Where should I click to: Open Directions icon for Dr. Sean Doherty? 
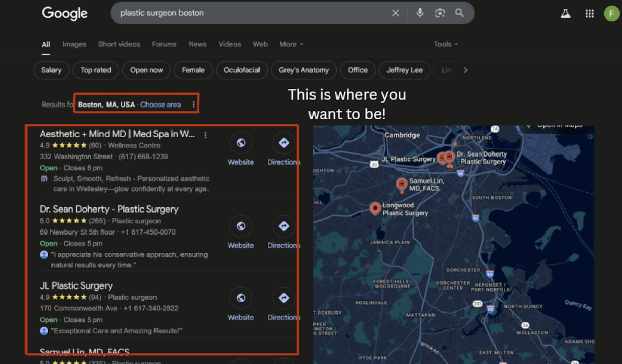click(x=284, y=226)
